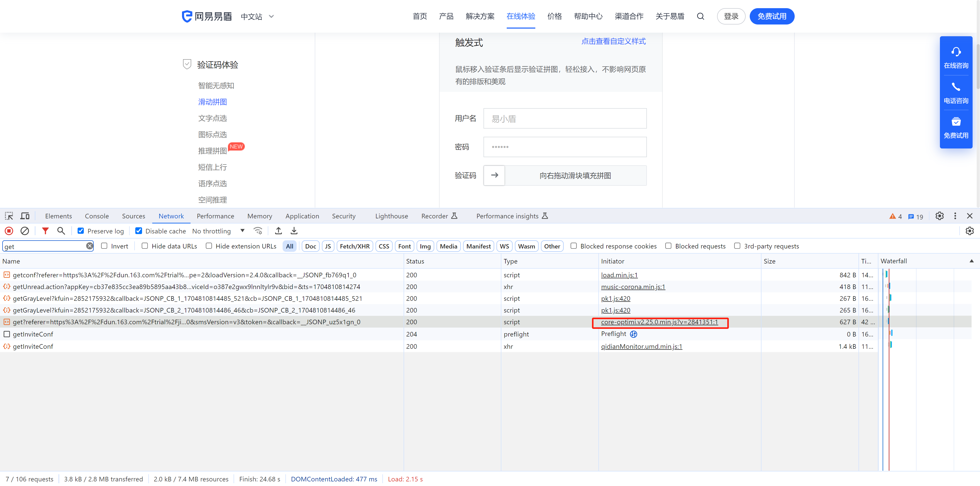Click the captcha slider arrow handle
The image size is (980, 486).
[x=494, y=175]
